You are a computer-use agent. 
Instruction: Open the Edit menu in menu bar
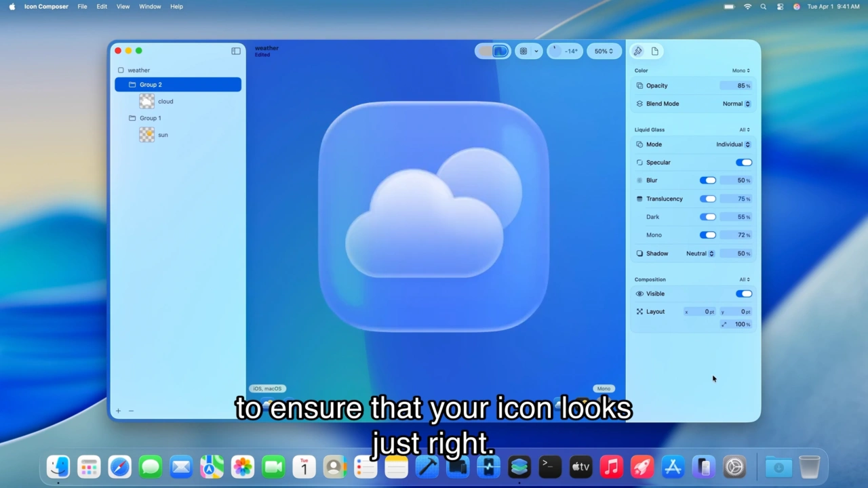click(x=102, y=6)
